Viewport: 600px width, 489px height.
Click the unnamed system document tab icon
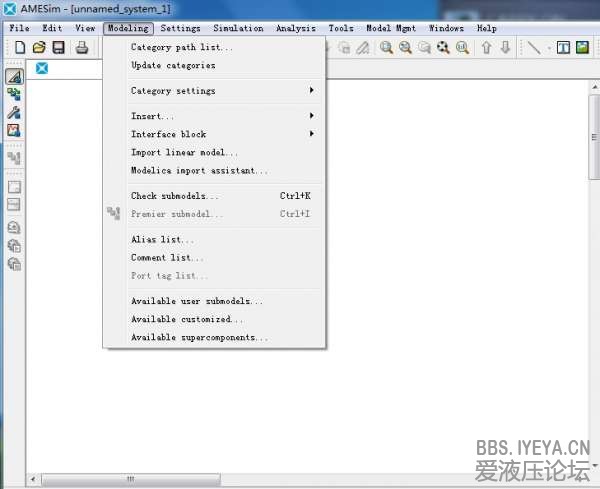42,68
